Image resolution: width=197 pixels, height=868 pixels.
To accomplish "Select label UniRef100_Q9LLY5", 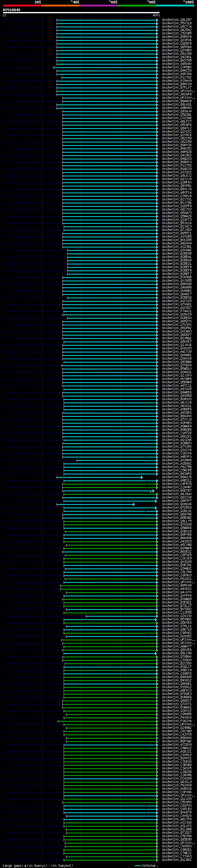I will [176, 521].
